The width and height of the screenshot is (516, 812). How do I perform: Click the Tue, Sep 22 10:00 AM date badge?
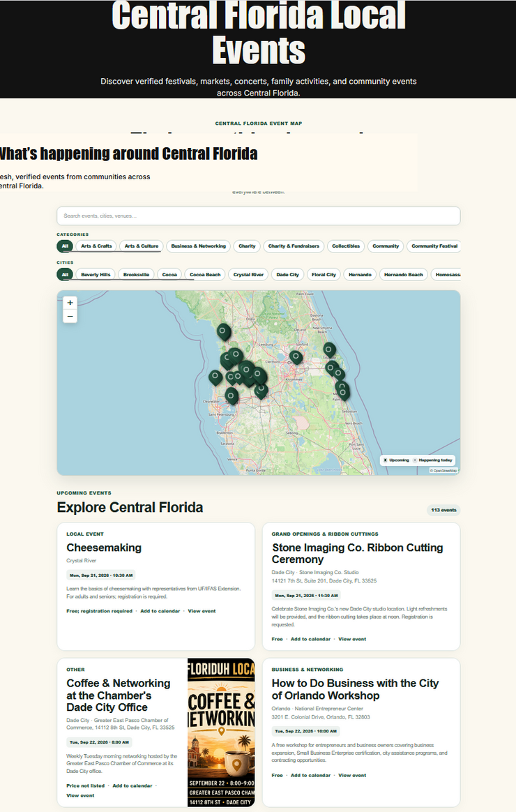pyautogui.click(x=305, y=731)
